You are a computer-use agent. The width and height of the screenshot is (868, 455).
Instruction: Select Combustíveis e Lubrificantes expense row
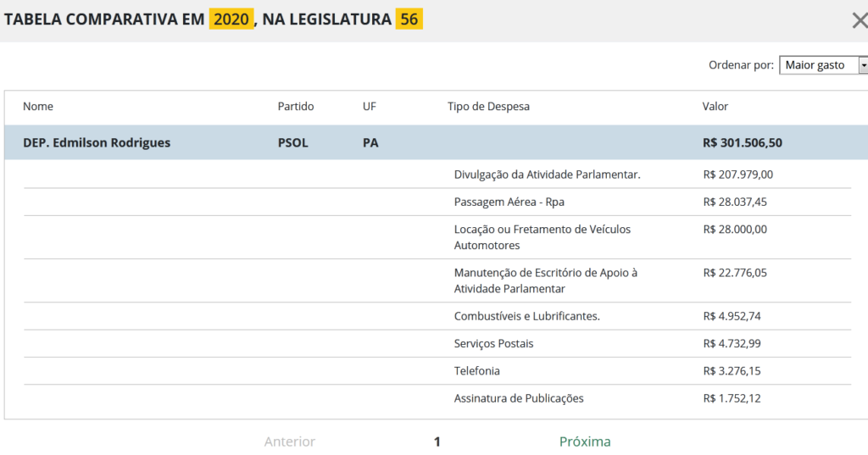coord(526,316)
